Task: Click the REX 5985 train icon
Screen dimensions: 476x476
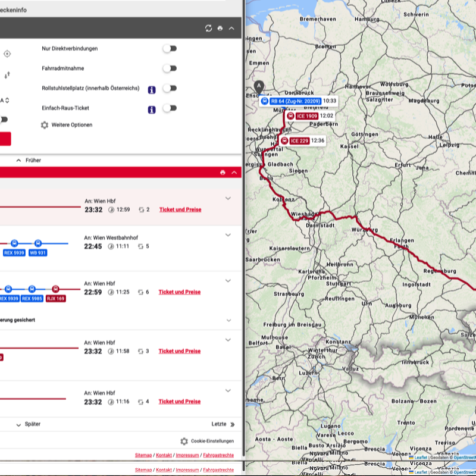Action: point(32,289)
